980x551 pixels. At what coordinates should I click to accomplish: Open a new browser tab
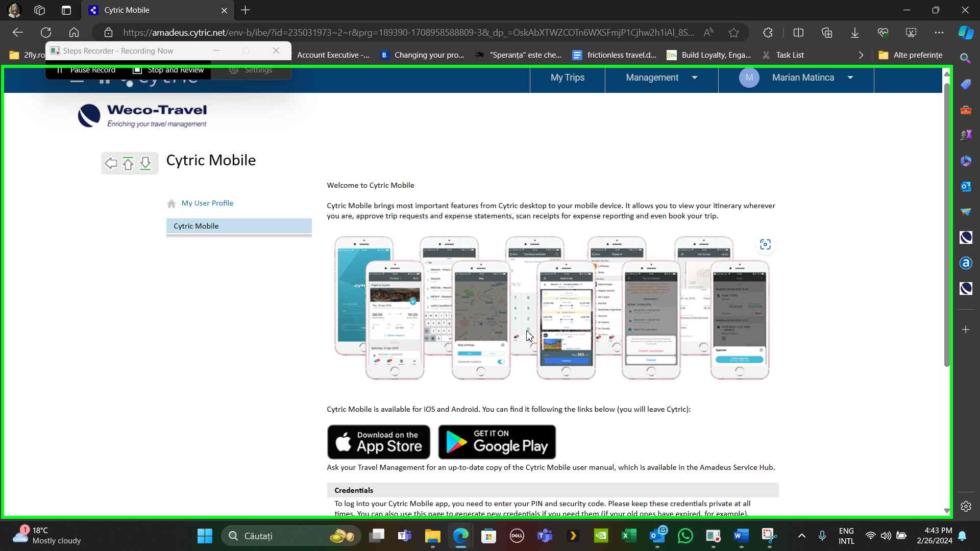(246, 10)
